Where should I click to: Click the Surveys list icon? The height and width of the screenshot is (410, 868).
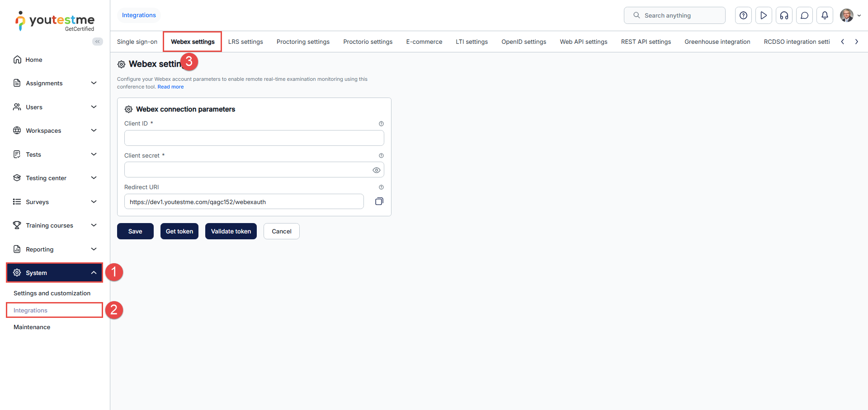tap(17, 202)
